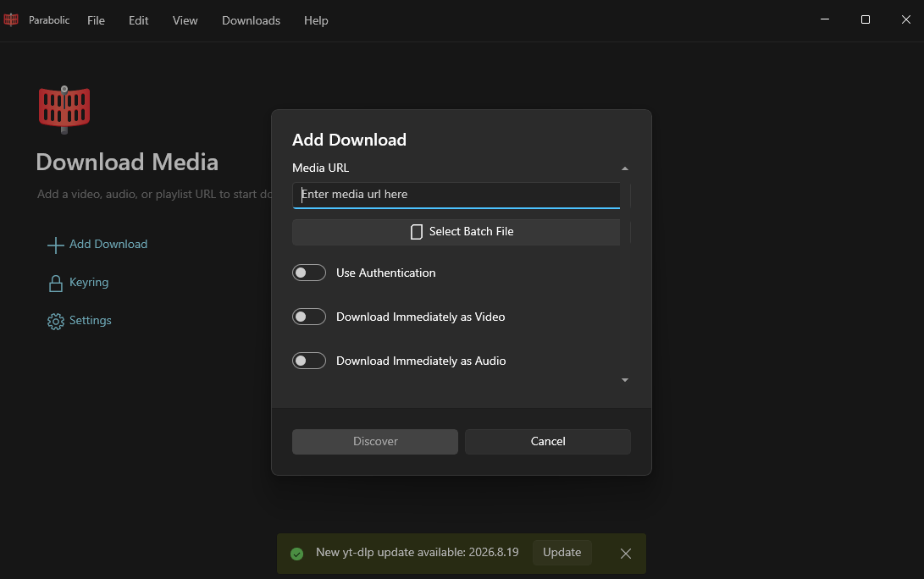Viewport: 924px width, 579px height.
Task: Click the New yt-dlp update available message
Action: [418, 553]
